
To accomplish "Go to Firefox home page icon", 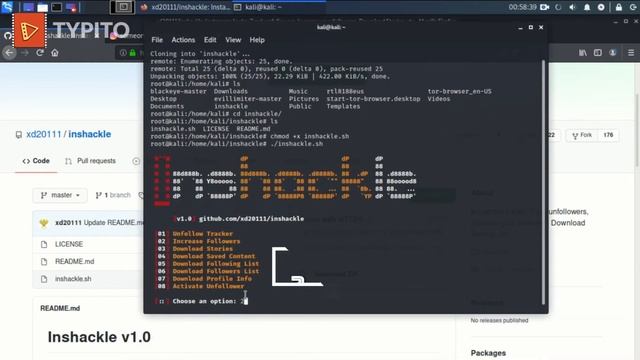I will point(55,53).
